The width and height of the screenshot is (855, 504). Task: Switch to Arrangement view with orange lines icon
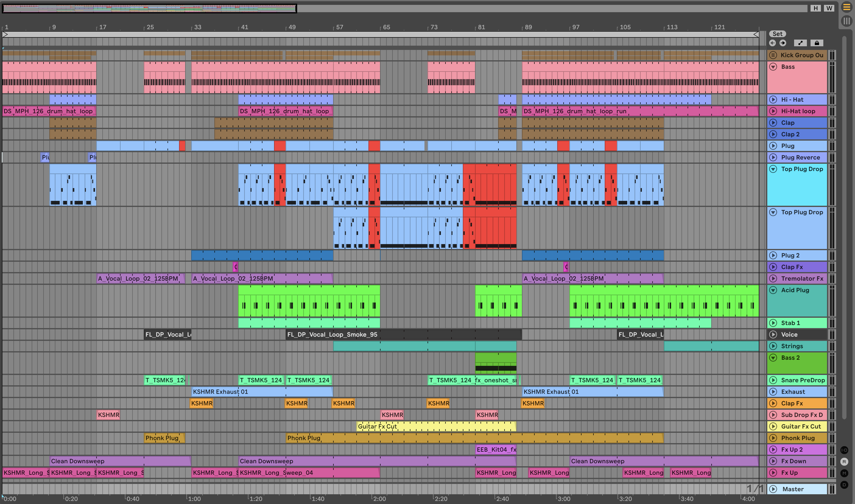point(846,7)
